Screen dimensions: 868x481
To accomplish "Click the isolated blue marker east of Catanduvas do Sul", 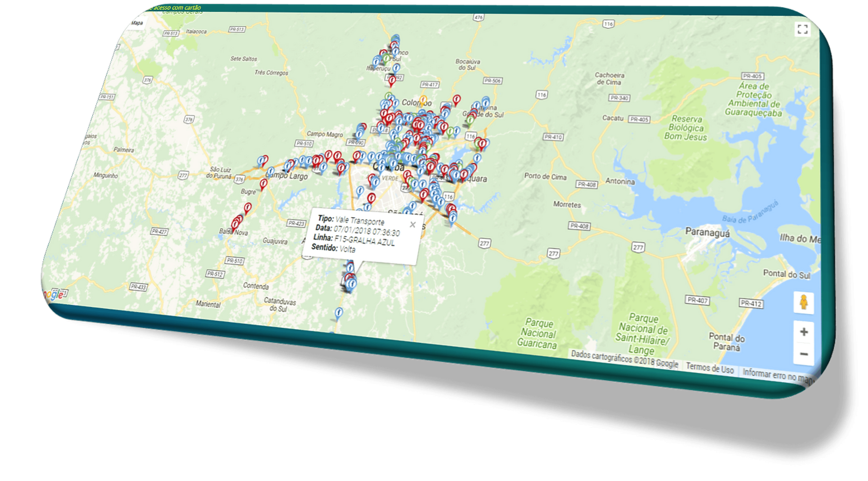I will [x=339, y=312].
